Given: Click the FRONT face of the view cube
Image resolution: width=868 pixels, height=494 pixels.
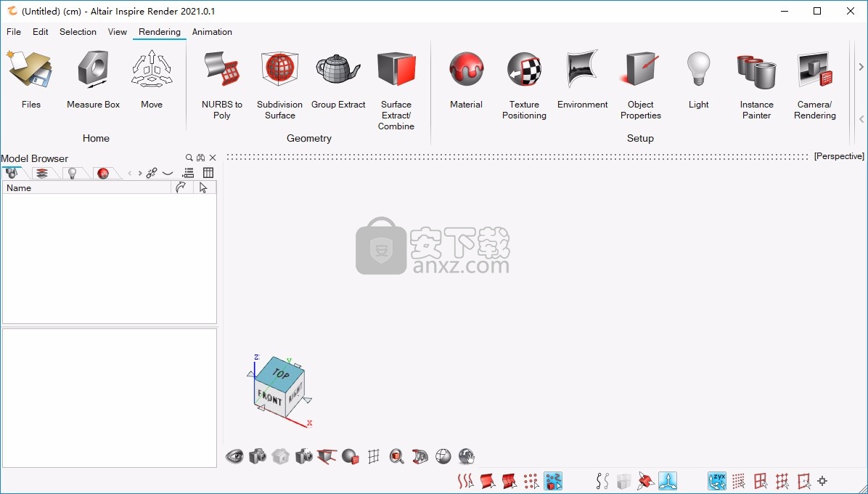Looking at the screenshot, I should pos(269,397).
